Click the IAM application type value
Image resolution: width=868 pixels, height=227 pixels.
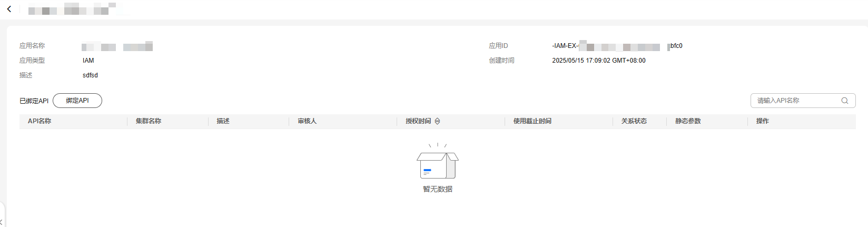coord(88,61)
